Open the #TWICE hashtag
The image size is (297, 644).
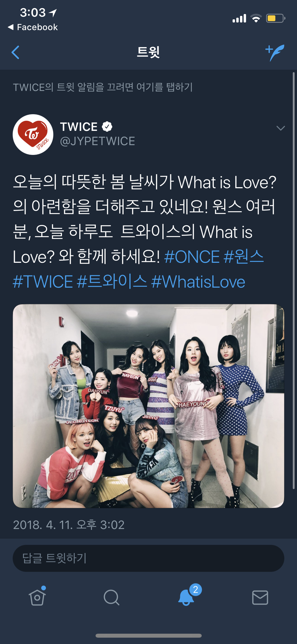[43, 282]
